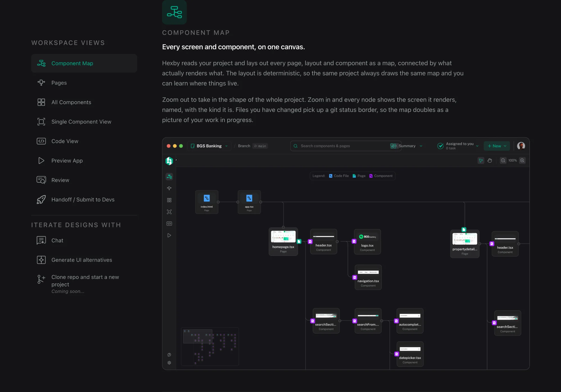This screenshot has height=392, width=561.
Task: Select the index.html node
Action: (207, 202)
